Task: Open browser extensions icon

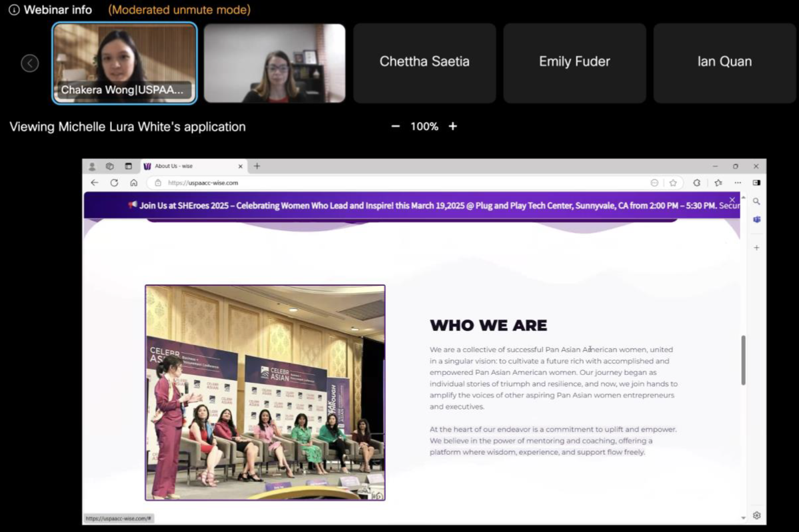Action: [x=696, y=182]
